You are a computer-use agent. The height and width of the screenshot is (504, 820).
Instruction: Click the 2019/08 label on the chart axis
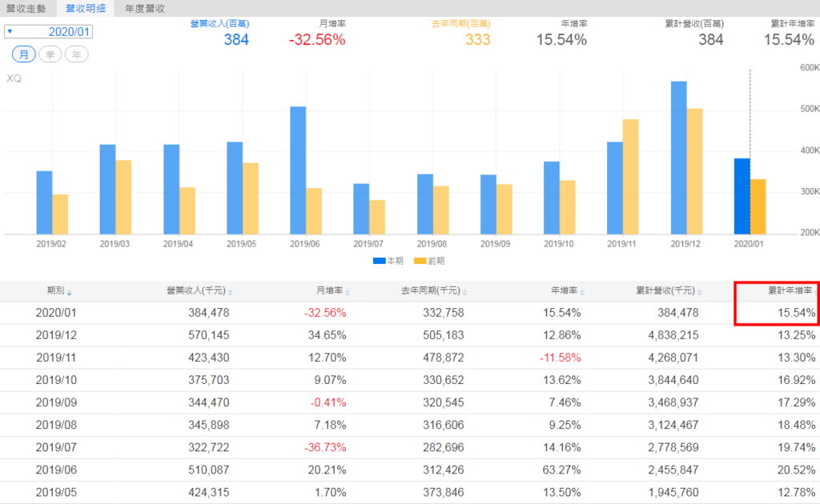tap(432, 244)
